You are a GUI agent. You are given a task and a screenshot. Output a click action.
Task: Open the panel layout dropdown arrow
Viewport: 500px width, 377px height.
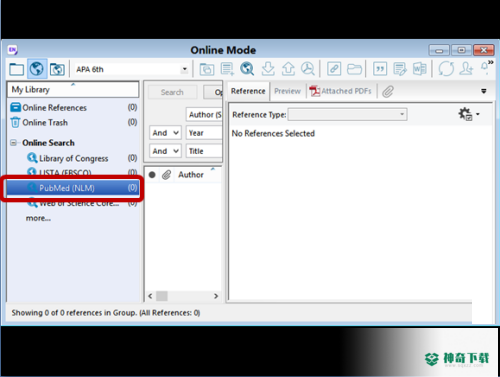point(484,91)
